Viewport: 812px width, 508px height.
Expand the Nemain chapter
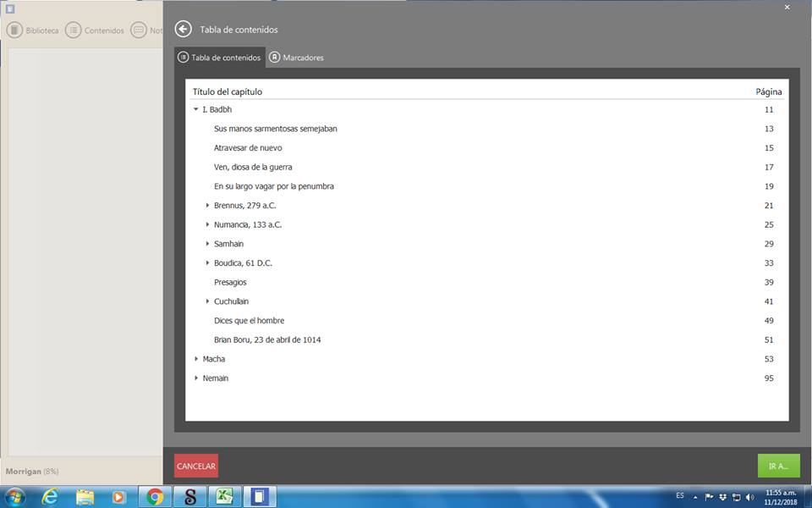196,378
